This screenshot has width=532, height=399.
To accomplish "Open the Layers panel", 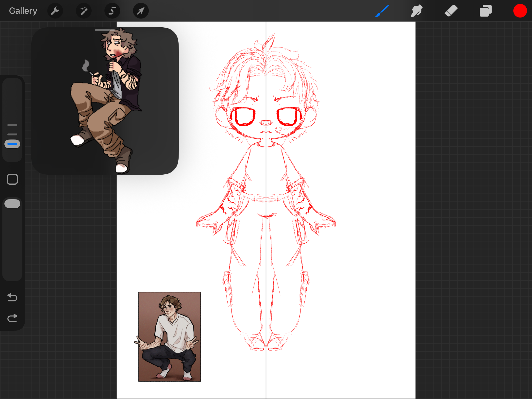I will coord(485,11).
